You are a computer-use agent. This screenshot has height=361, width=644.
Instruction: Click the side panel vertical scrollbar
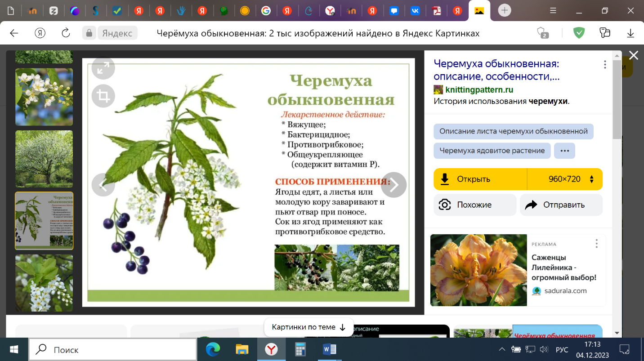(617, 99)
